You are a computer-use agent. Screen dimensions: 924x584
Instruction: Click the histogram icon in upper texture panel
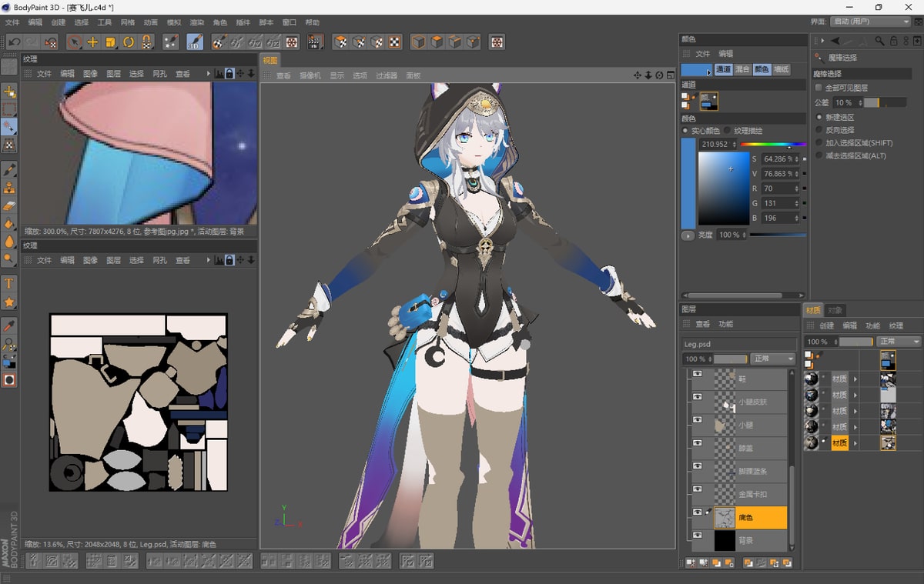pos(219,74)
